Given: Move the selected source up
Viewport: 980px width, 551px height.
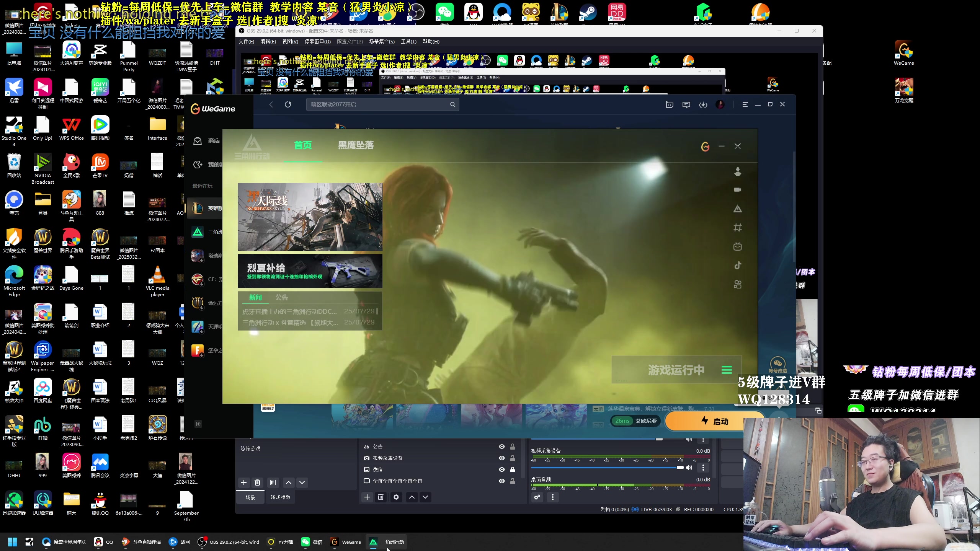Looking at the screenshot, I should coord(412,497).
